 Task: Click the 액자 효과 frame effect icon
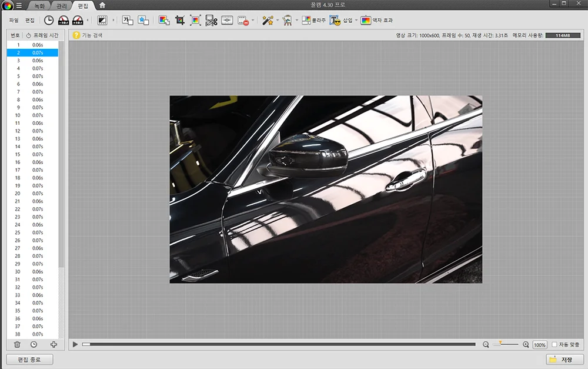point(366,21)
